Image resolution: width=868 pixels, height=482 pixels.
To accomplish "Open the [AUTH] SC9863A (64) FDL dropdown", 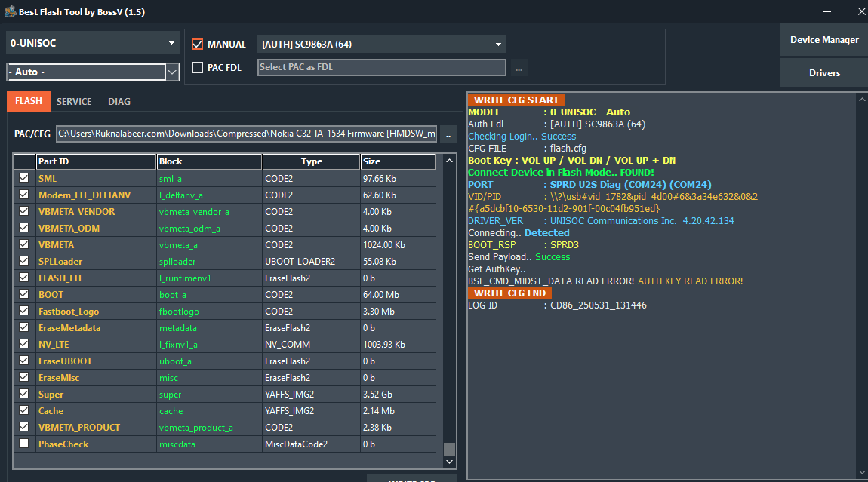I will (x=381, y=45).
